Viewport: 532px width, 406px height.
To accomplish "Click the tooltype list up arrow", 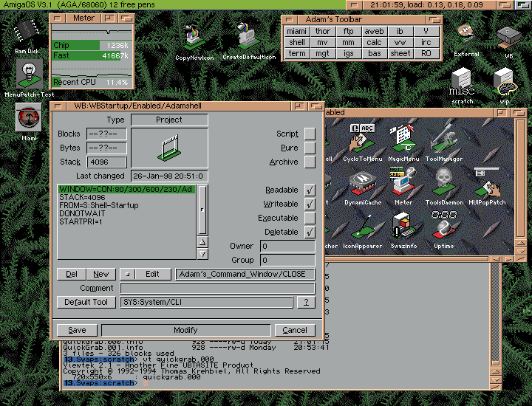I will pos(202,242).
